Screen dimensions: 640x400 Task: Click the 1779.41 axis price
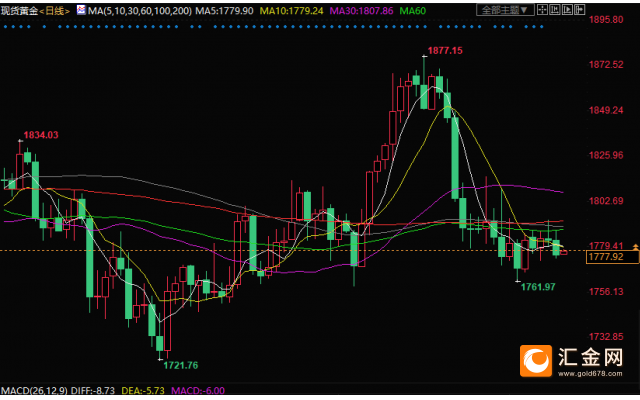coord(606,246)
